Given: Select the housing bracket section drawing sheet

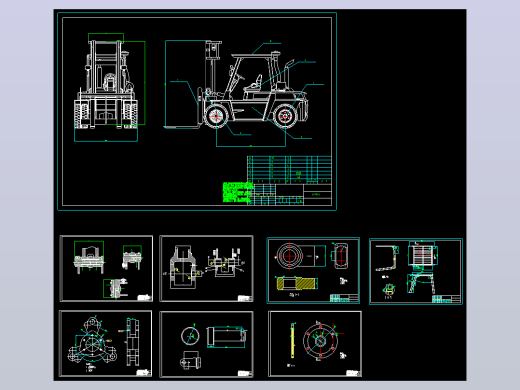Looking at the screenshot, I should [x=206, y=269].
